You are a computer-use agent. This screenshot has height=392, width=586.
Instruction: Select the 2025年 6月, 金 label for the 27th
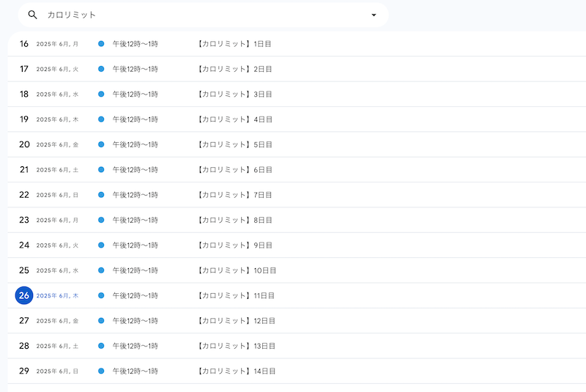coord(57,321)
